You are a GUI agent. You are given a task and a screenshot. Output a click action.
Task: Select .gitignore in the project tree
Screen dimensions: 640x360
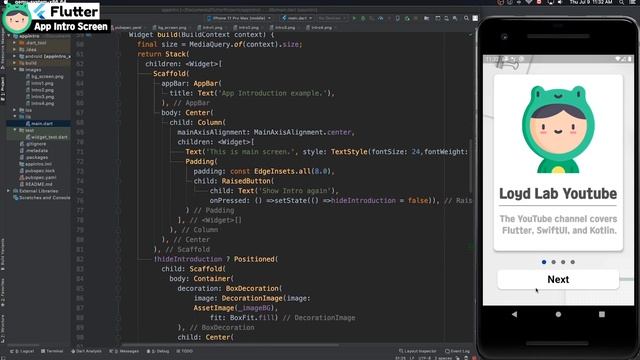pos(33,144)
